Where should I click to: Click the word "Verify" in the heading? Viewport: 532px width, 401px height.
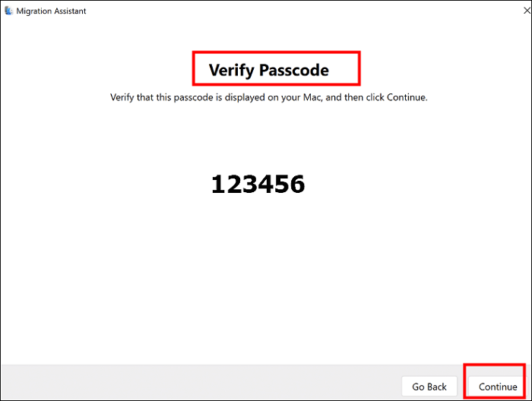click(x=231, y=71)
